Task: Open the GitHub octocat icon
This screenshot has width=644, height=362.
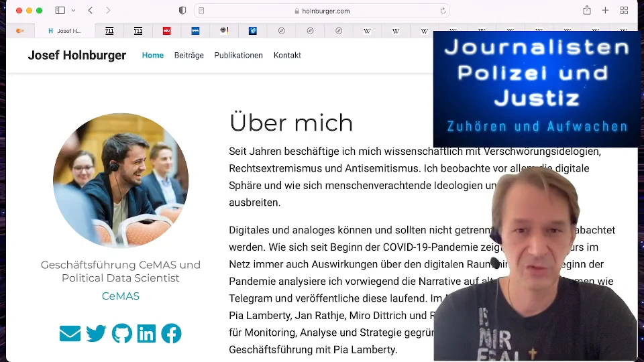Action: point(122,333)
